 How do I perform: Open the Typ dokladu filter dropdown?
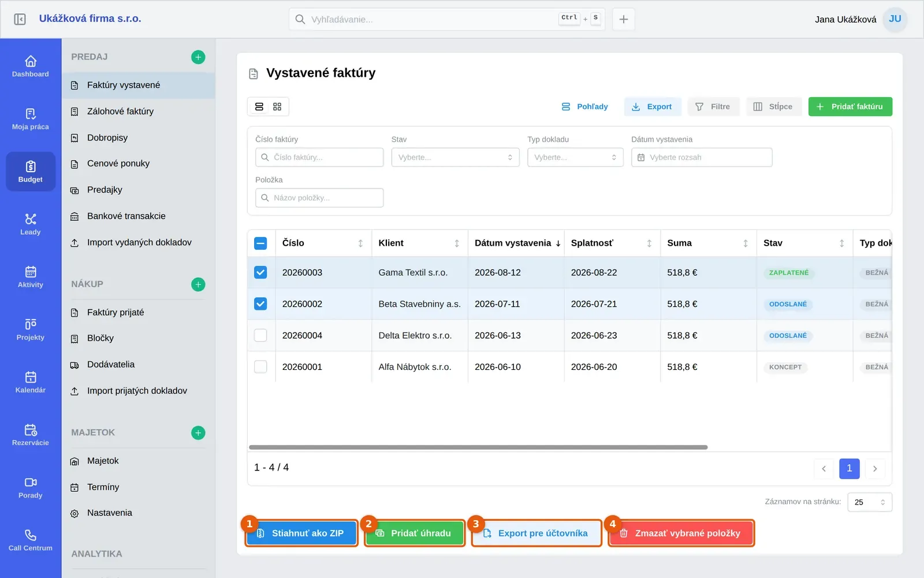pyautogui.click(x=575, y=157)
